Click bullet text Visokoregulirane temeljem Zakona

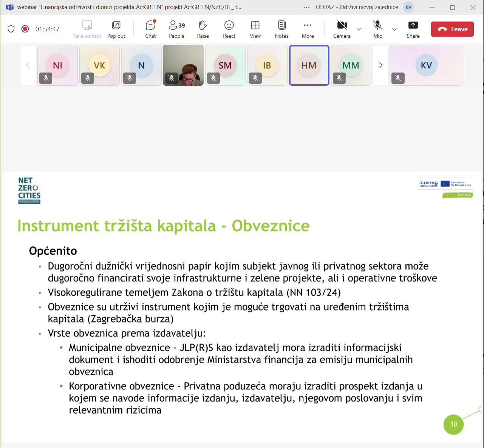click(x=194, y=292)
